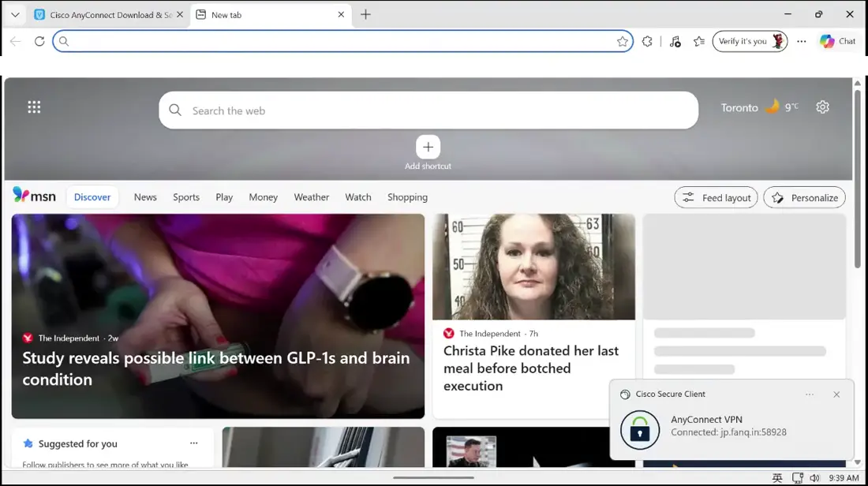This screenshot has width=868, height=486.
Task: Click the magnifier in web search box
Action: [175, 110]
